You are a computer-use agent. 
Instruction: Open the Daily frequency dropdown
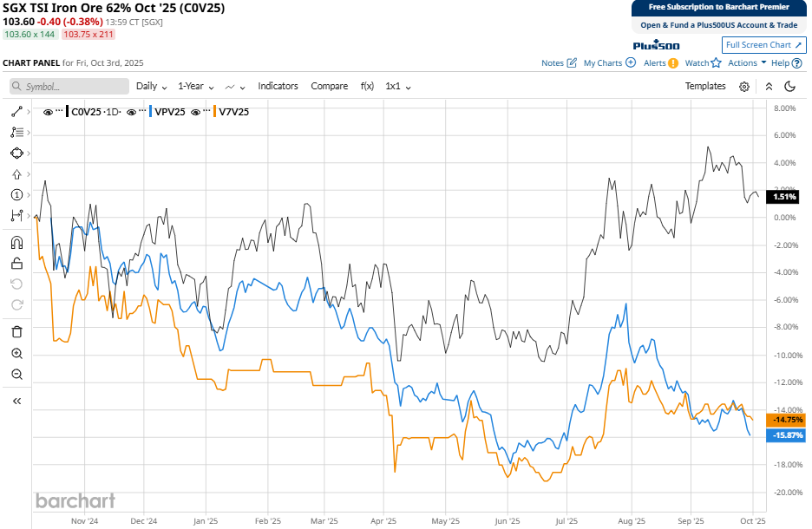(152, 87)
